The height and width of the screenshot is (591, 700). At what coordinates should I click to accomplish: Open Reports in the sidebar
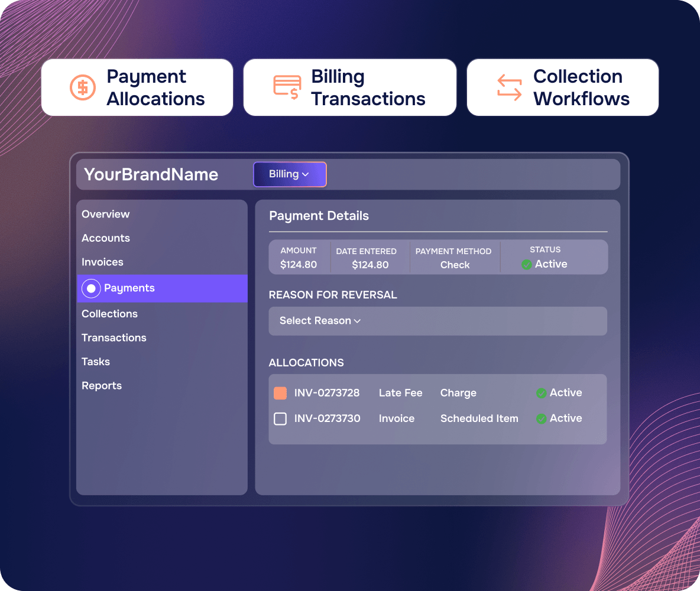(x=102, y=386)
